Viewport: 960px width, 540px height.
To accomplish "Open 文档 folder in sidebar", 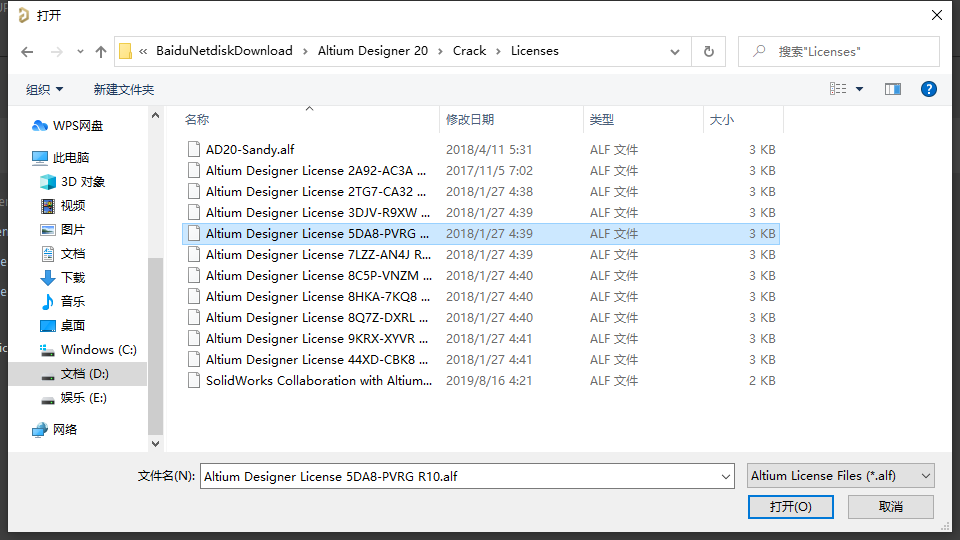I will tap(62, 253).
